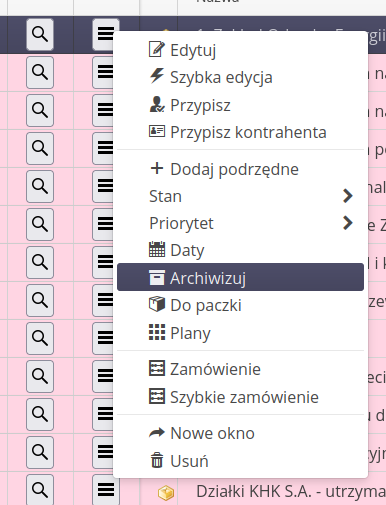386x505 pixels.
Task: Click the plus icon for Dodaj podrzędne
Action: click(x=157, y=168)
